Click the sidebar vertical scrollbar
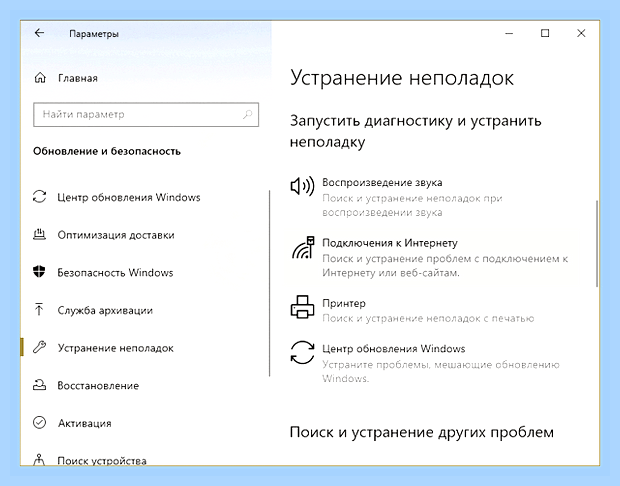 [269, 283]
